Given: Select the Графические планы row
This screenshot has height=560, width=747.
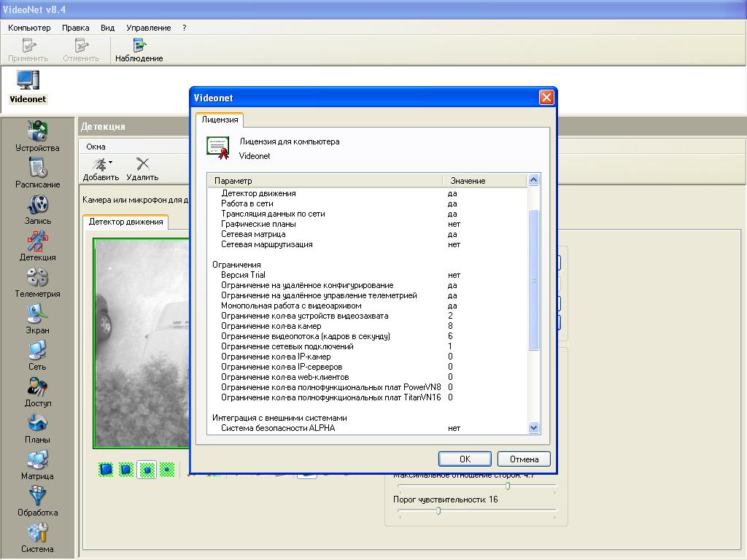Looking at the screenshot, I should 368,224.
